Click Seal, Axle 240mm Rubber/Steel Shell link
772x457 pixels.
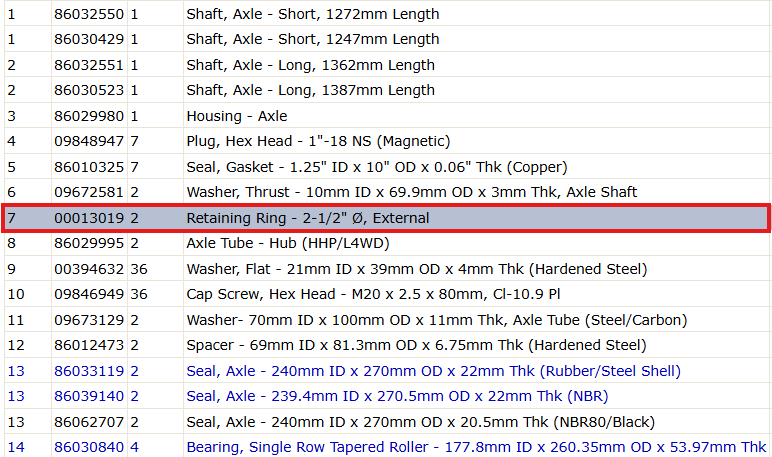[x=433, y=371]
